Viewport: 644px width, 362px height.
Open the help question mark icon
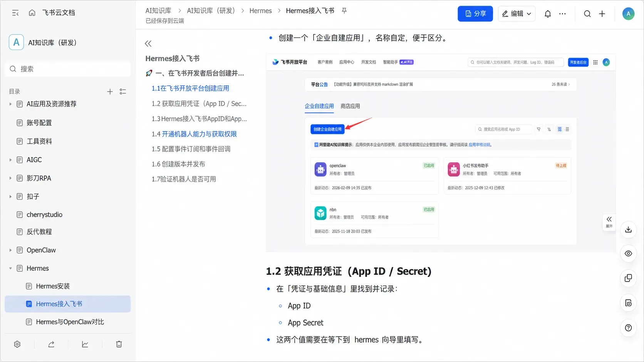[628, 328]
